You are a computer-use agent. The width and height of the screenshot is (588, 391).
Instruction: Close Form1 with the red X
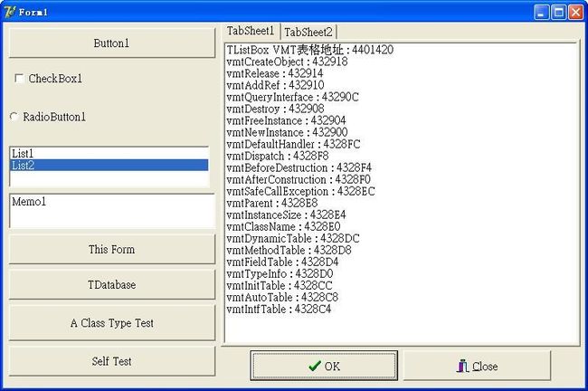(x=575, y=13)
